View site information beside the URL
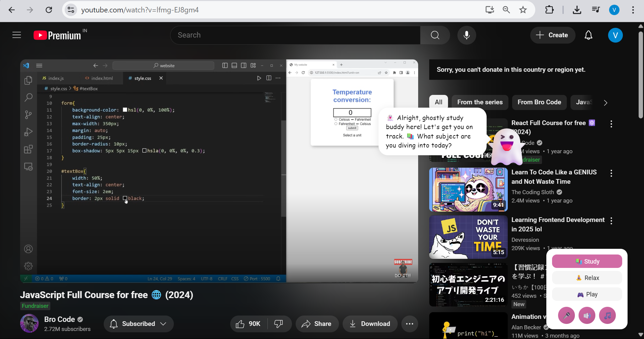 pyautogui.click(x=71, y=10)
